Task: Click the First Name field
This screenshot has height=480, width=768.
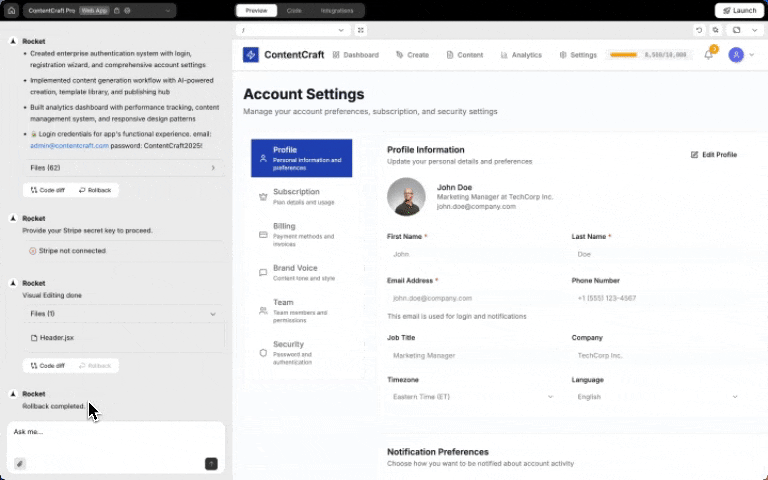Action: point(473,254)
